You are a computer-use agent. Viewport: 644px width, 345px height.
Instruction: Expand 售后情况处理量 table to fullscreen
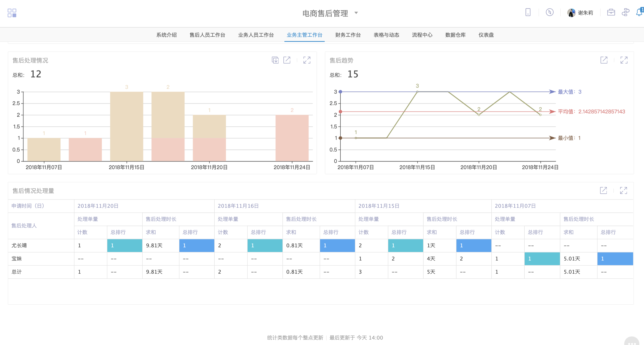point(623,190)
